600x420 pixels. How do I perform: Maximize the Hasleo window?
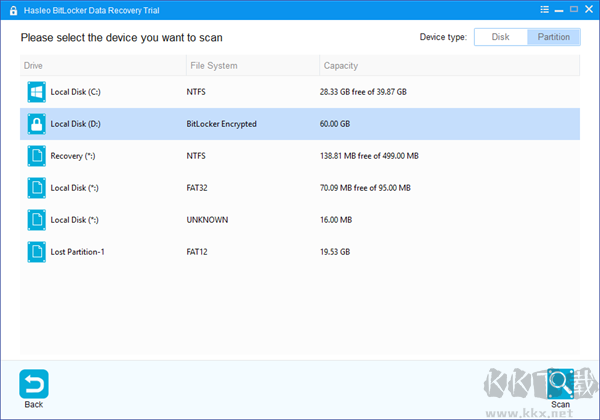point(574,9)
